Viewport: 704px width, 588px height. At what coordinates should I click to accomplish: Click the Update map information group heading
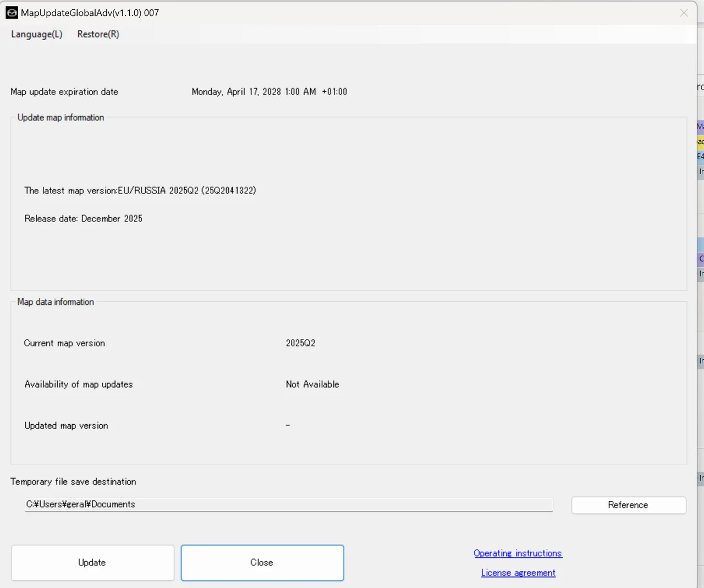click(61, 118)
